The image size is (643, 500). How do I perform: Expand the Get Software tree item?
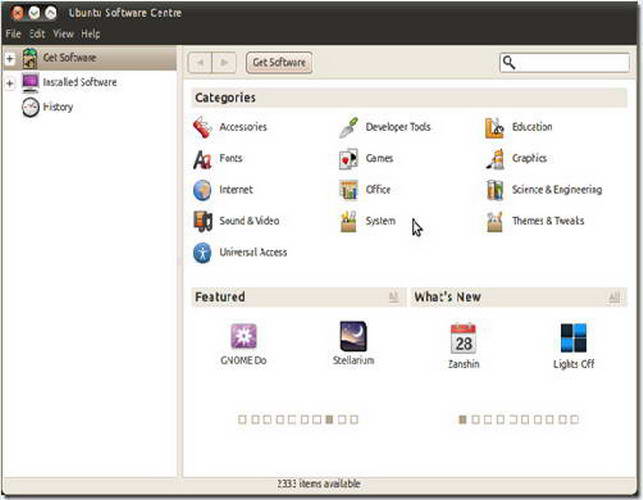click(10, 58)
